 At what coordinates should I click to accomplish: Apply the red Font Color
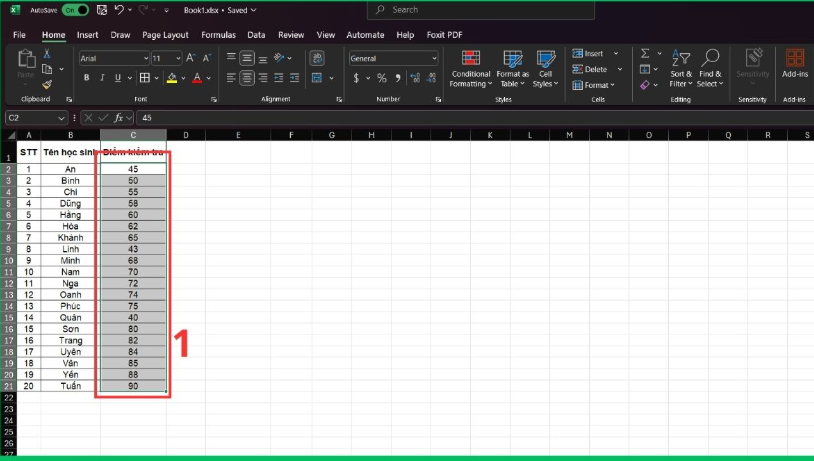(x=197, y=78)
